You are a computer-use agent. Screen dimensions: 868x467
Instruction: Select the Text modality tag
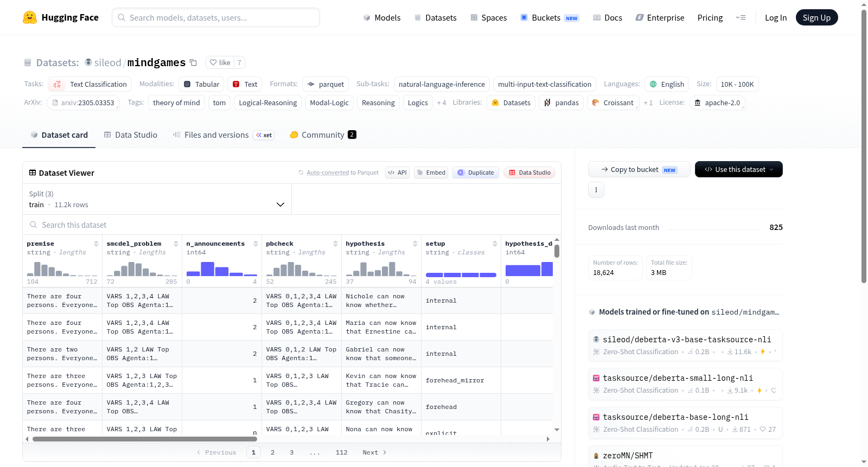[245, 84]
